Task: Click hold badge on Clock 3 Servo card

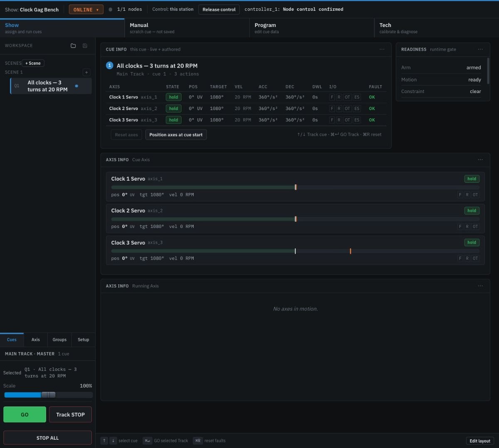Action: [x=472, y=242]
